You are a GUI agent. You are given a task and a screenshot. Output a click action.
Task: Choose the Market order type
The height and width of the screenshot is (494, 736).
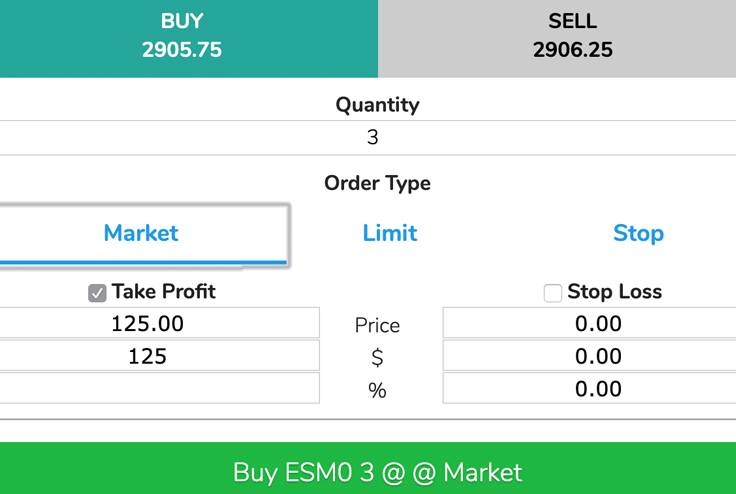pos(141,234)
